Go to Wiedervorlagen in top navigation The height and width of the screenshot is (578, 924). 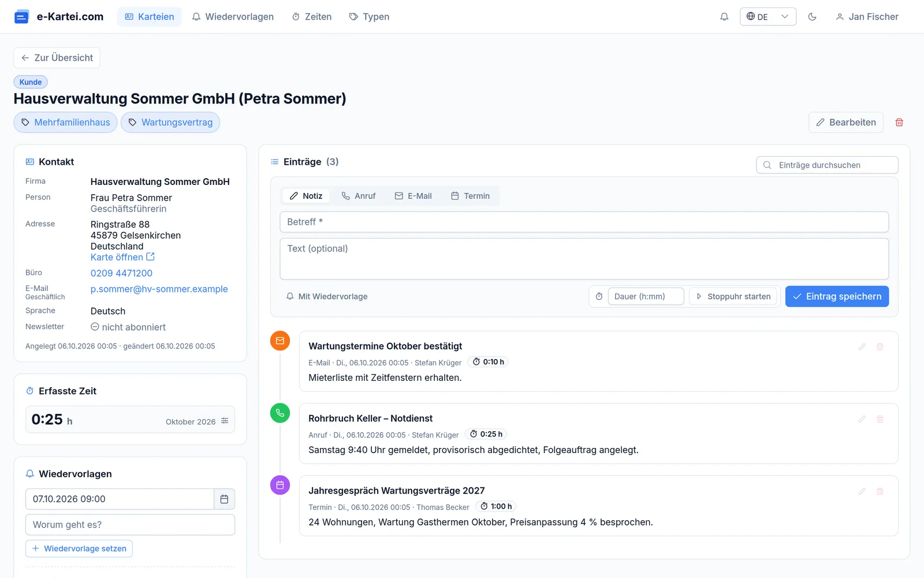pyautogui.click(x=233, y=17)
